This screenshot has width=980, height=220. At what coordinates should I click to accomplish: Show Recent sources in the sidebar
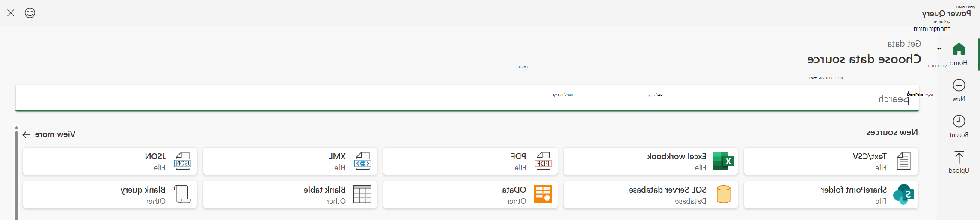pos(959,126)
